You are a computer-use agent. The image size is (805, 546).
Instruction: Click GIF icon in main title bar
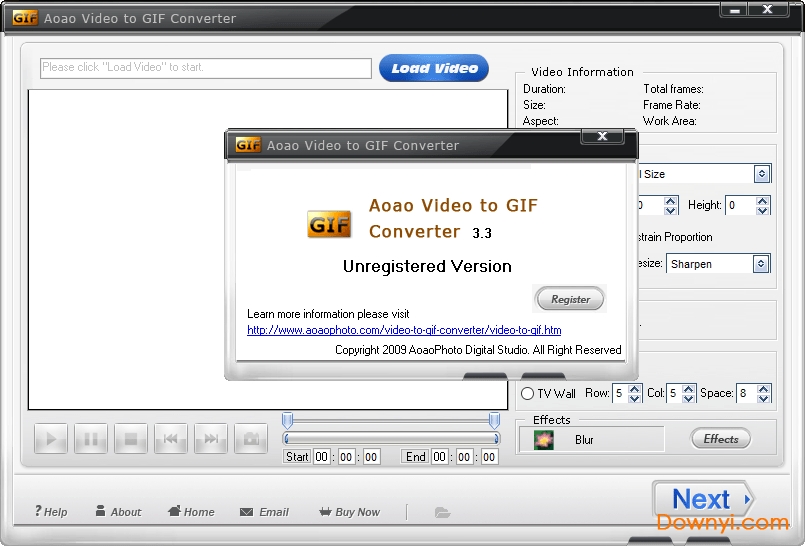[25, 18]
